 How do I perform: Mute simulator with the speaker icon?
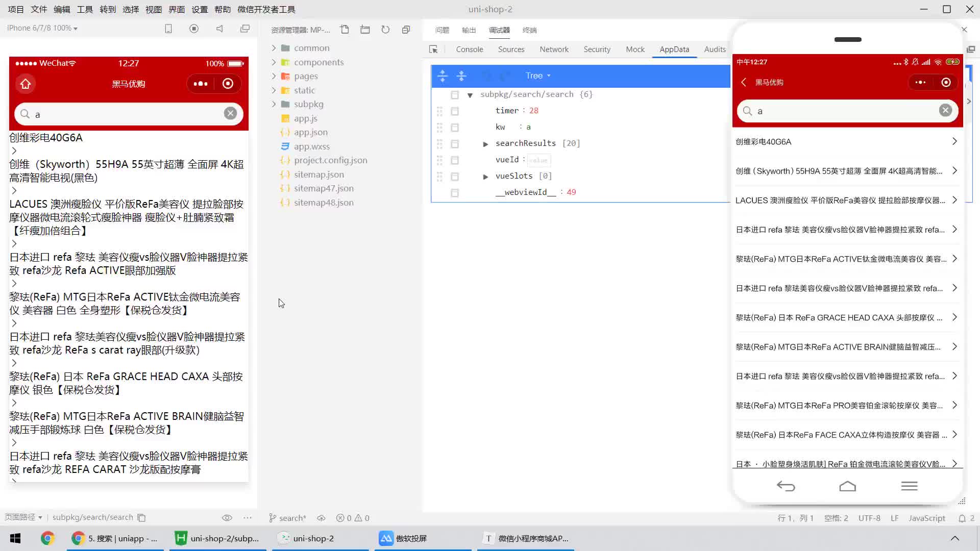[x=219, y=29]
